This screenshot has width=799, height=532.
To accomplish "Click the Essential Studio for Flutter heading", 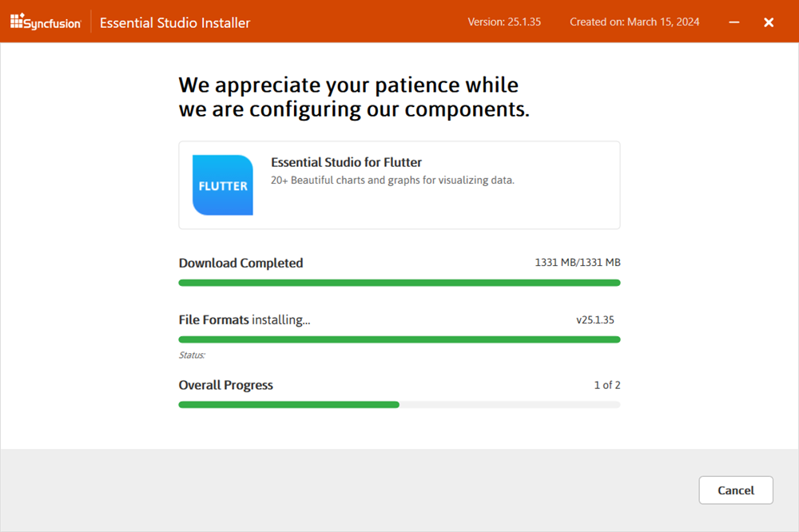I will pyautogui.click(x=346, y=162).
